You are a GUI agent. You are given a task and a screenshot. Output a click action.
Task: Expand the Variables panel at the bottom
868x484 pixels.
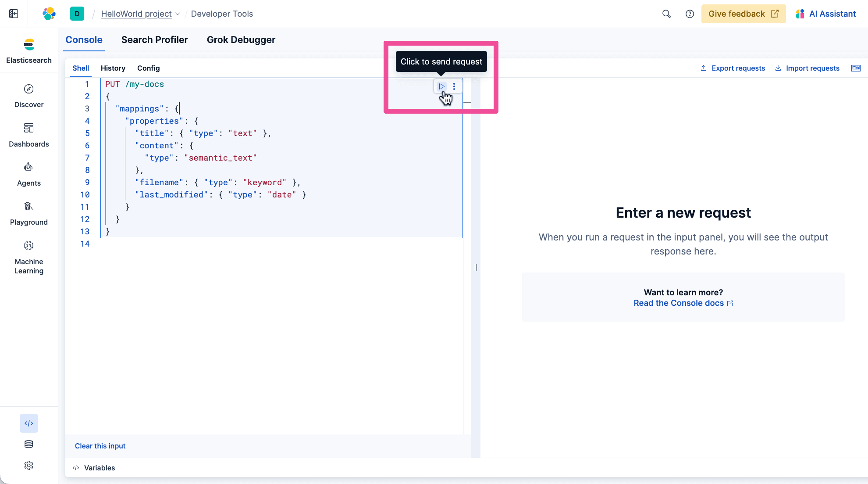100,468
